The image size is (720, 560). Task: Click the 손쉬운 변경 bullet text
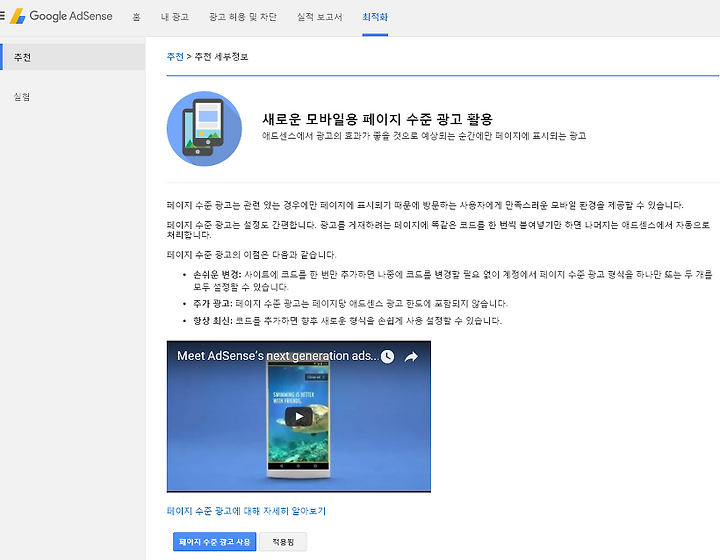452,280
